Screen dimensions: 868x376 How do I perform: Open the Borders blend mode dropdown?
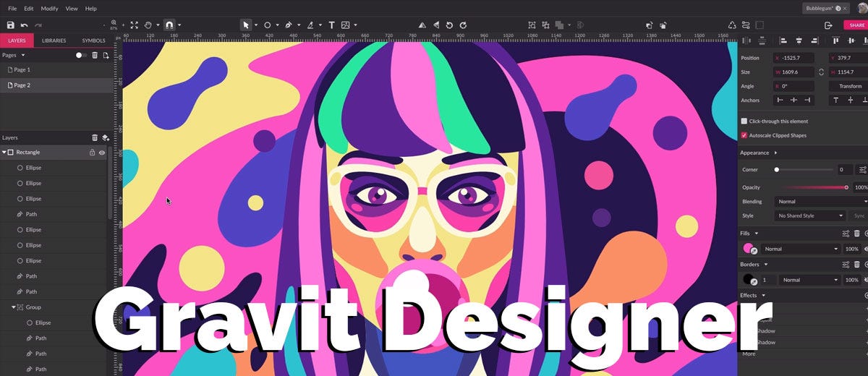pyautogui.click(x=810, y=280)
